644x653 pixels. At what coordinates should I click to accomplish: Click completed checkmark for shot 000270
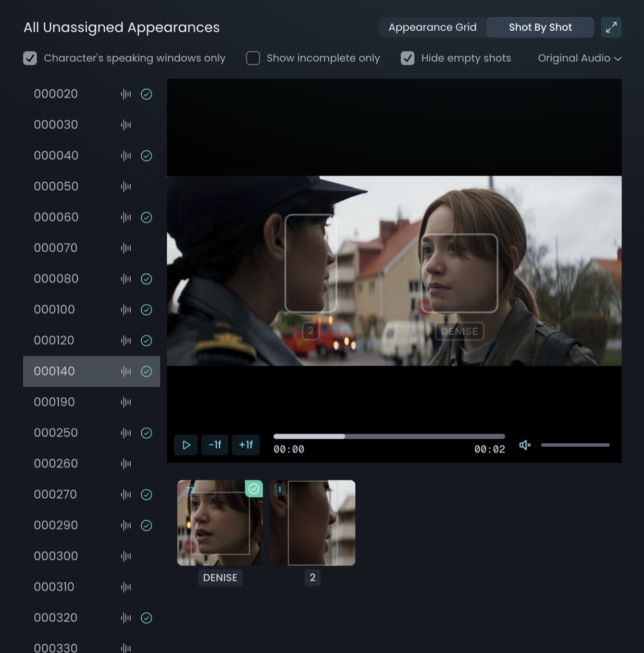pyautogui.click(x=147, y=494)
